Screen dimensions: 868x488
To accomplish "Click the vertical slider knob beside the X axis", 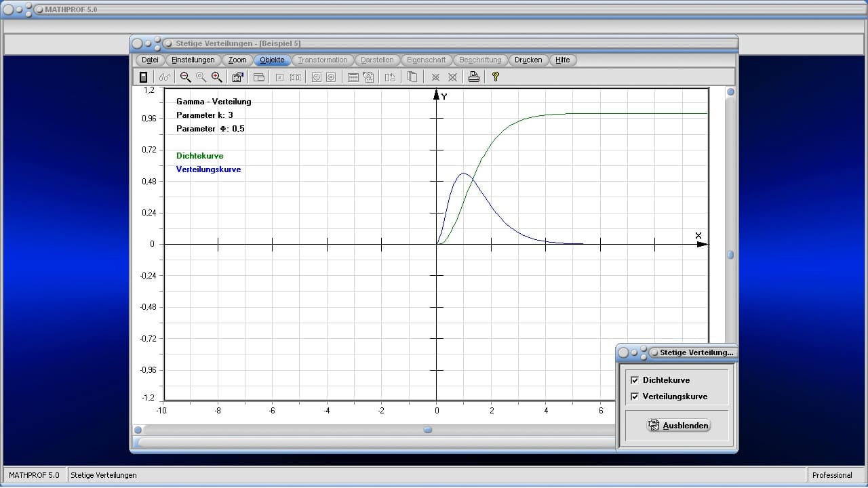I will pyautogui.click(x=730, y=255).
